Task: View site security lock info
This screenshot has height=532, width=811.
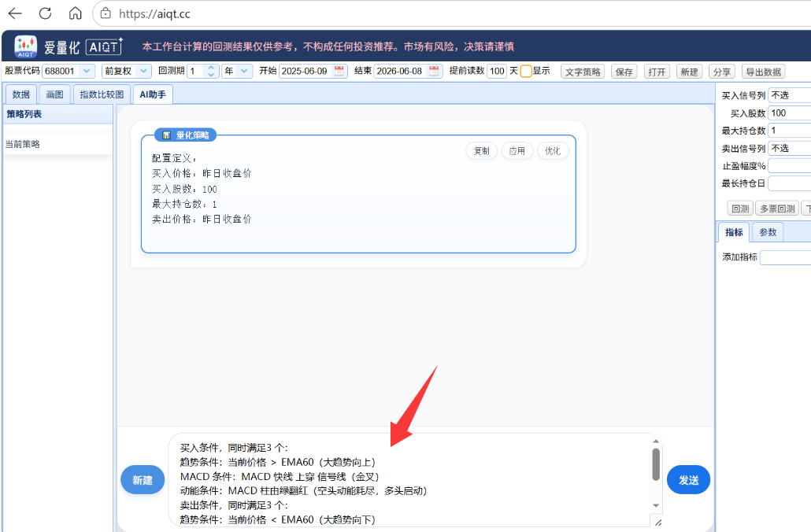Action: tap(106, 13)
